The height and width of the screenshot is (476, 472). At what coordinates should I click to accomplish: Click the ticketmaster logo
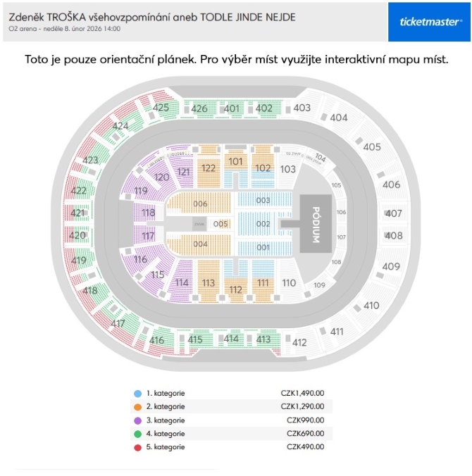(429, 22)
